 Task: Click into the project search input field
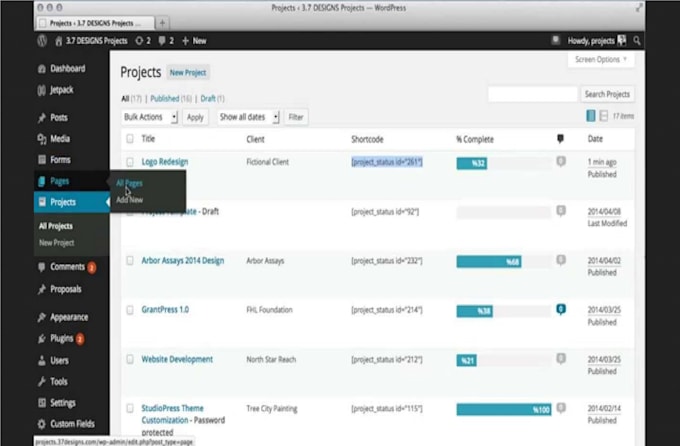coord(533,94)
